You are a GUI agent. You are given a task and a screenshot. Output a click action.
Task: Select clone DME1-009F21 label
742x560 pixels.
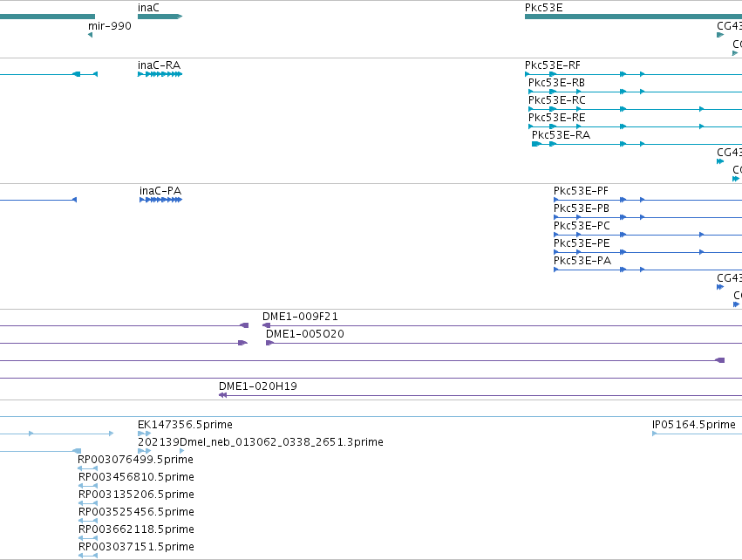point(300,317)
